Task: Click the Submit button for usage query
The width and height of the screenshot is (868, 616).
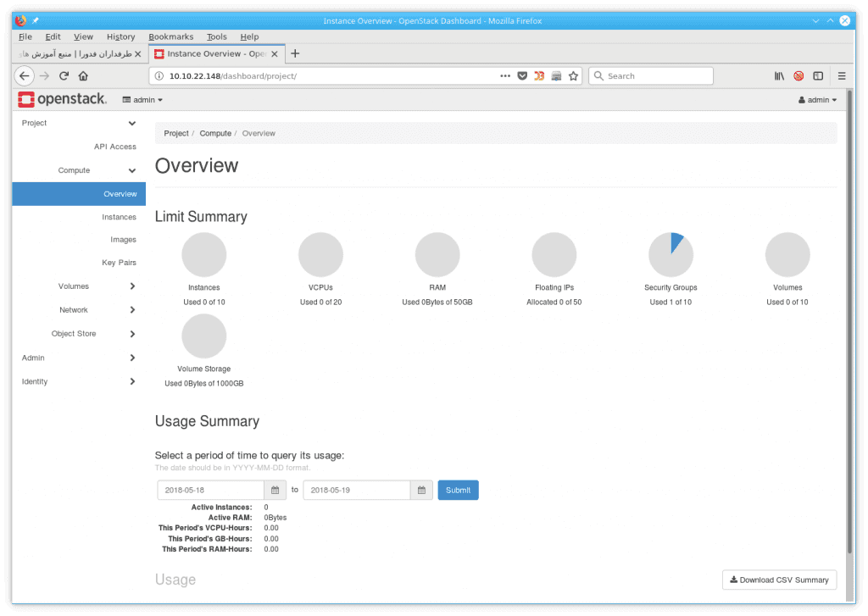Action: pos(458,490)
